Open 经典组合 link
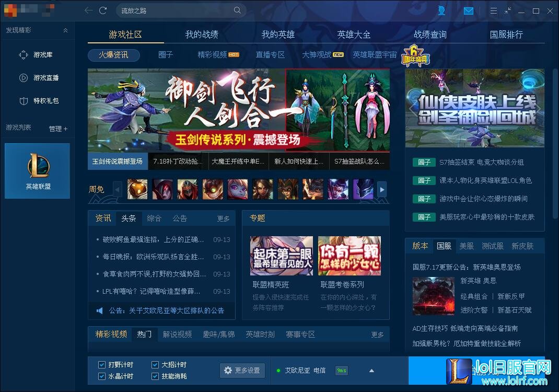Screen dimensions: 559x392 (474, 296)
